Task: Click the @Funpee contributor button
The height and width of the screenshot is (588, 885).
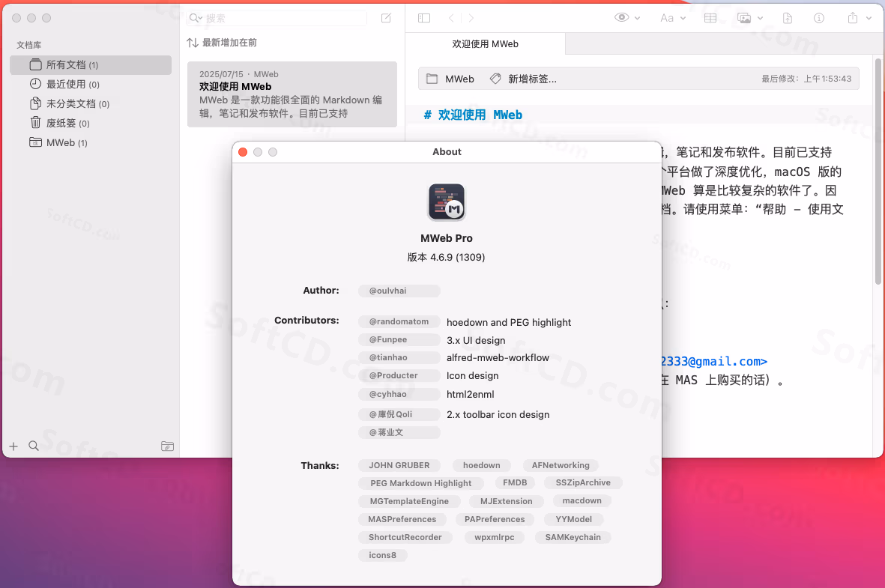Action: (399, 340)
